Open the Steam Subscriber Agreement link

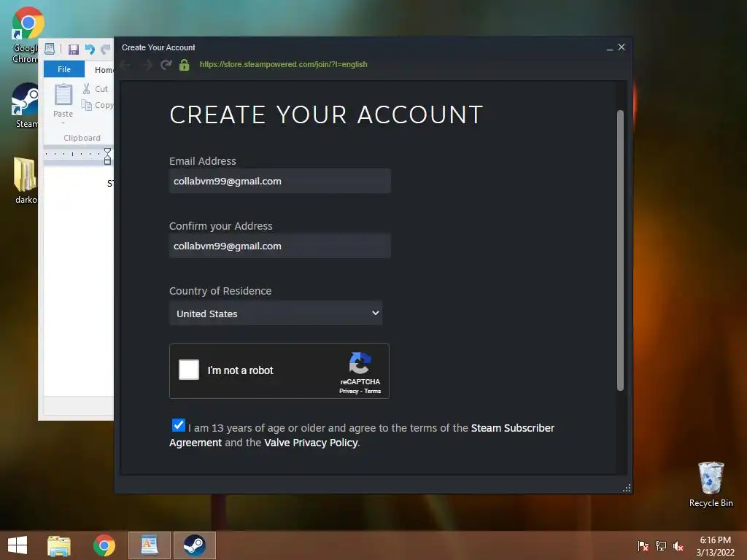(x=513, y=428)
